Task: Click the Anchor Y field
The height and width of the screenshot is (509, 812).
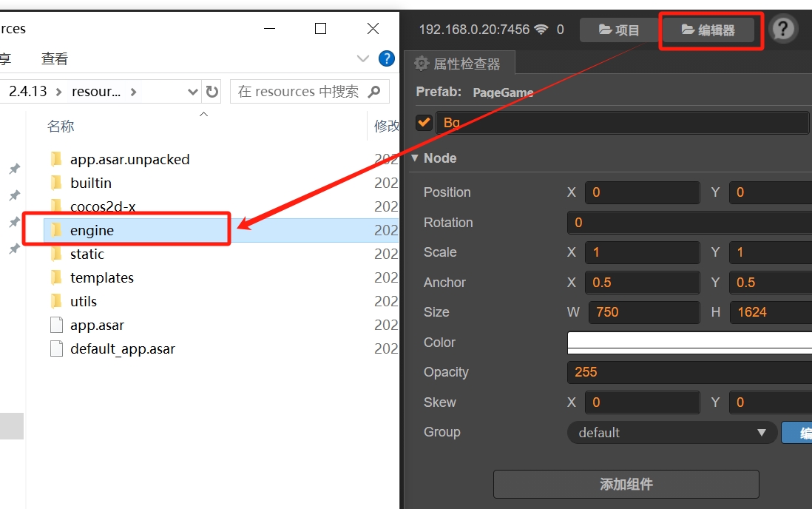Action: [771, 283]
